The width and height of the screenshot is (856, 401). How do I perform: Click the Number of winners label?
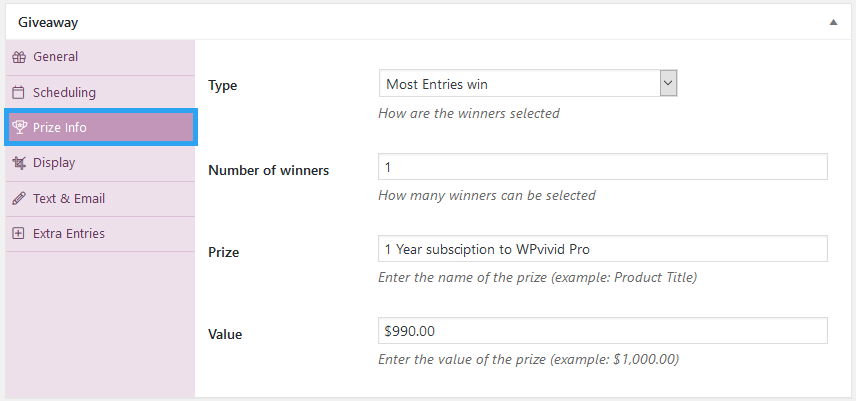click(269, 171)
